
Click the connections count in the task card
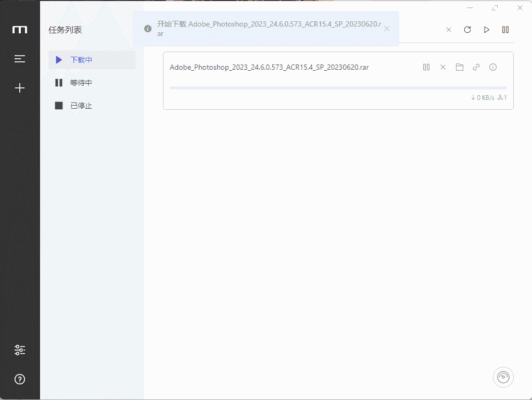pyautogui.click(x=502, y=98)
